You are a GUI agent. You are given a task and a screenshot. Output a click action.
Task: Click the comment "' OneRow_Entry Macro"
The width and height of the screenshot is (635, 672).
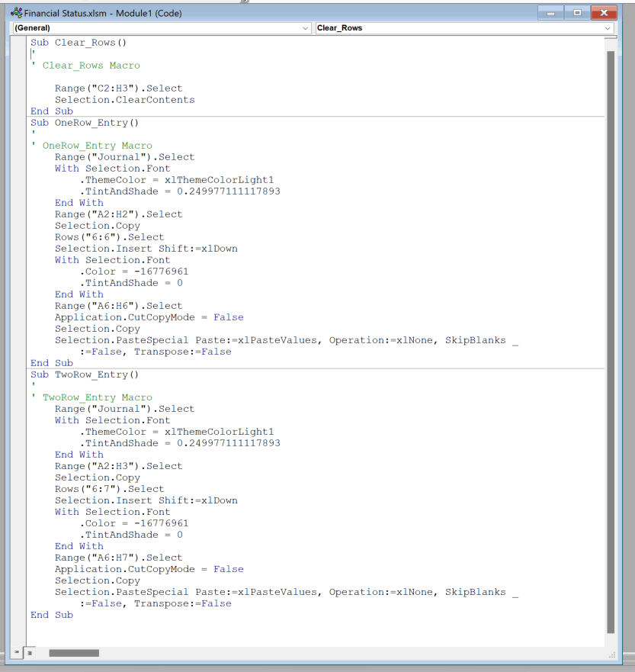(x=91, y=146)
